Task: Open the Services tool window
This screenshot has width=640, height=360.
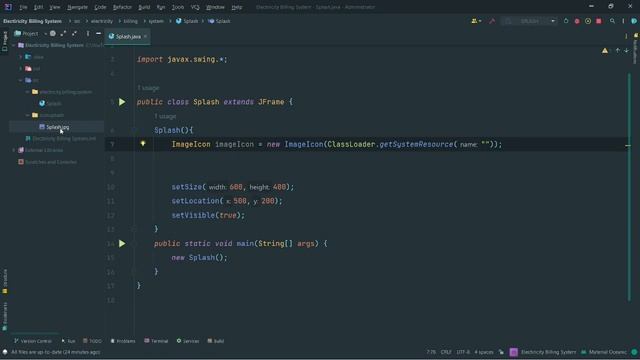Action: click(x=188, y=341)
